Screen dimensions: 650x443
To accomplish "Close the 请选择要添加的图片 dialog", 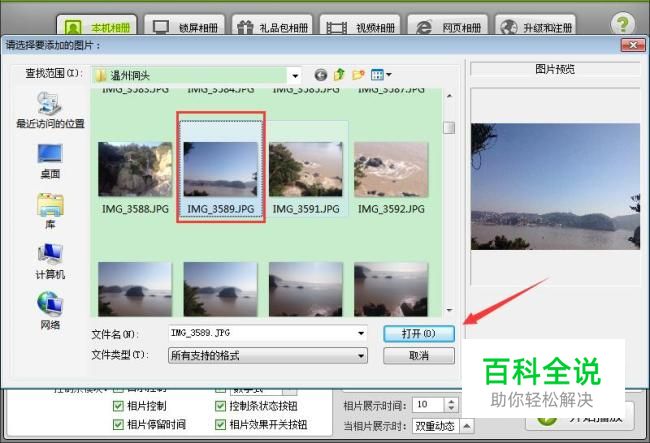I will tap(633, 45).
